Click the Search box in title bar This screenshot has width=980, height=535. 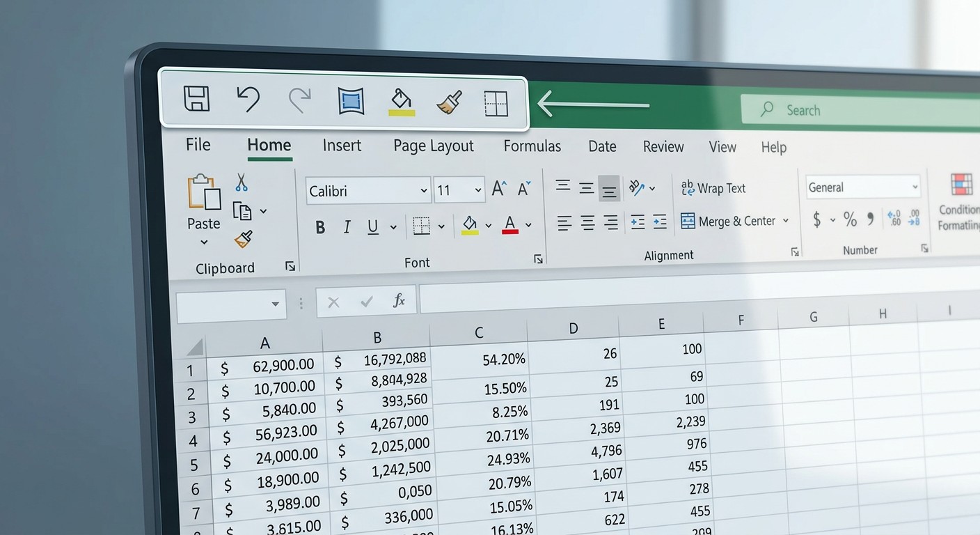coord(860,110)
